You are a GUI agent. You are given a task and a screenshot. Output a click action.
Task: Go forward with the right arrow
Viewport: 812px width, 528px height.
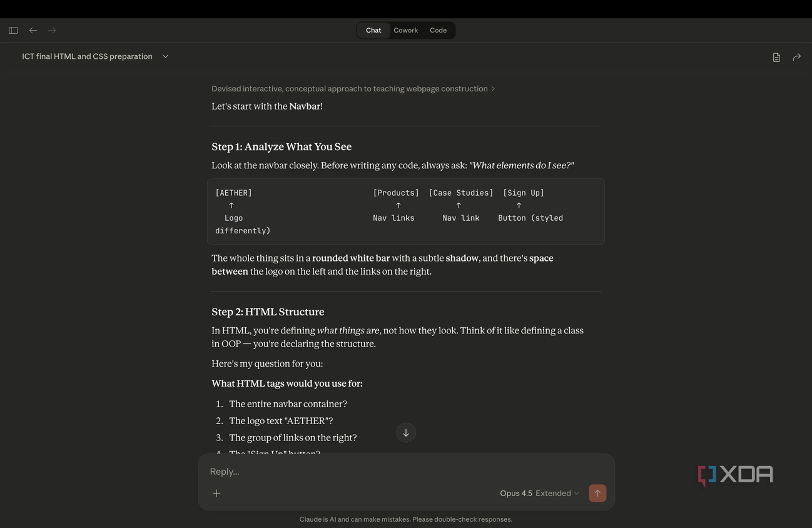(x=52, y=30)
